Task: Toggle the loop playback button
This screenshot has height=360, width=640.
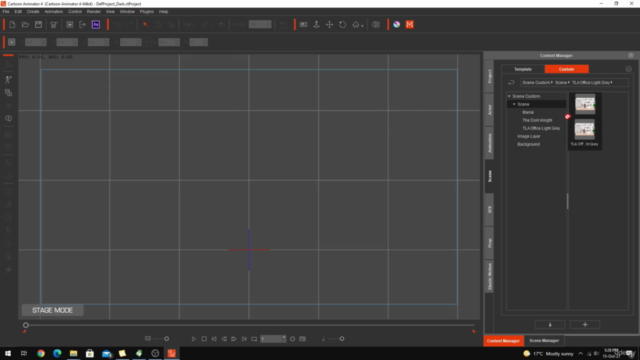Action: click(254, 339)
